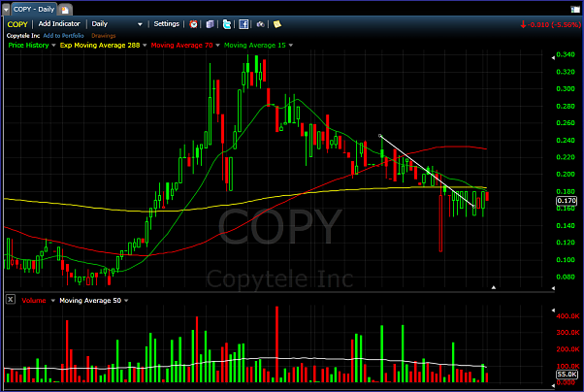Open the Daily timeframe dropdown

pos(117,24)
